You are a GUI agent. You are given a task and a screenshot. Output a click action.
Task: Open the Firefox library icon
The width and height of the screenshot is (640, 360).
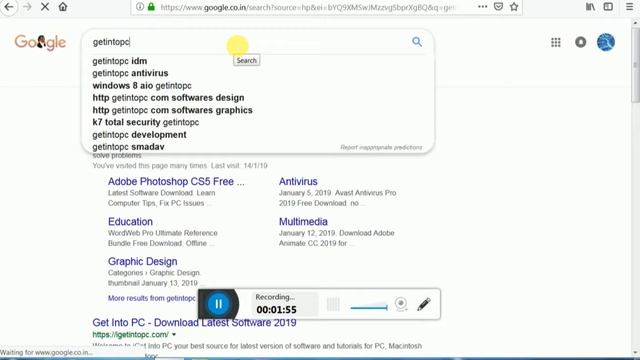[x=590, y=7]
